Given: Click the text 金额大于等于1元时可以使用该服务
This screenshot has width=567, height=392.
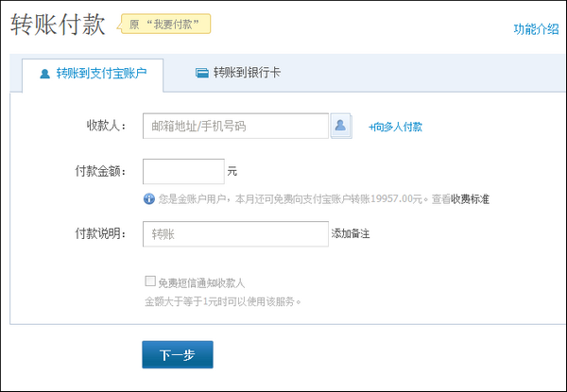Looking at the screenshot, I should point(223,301).
